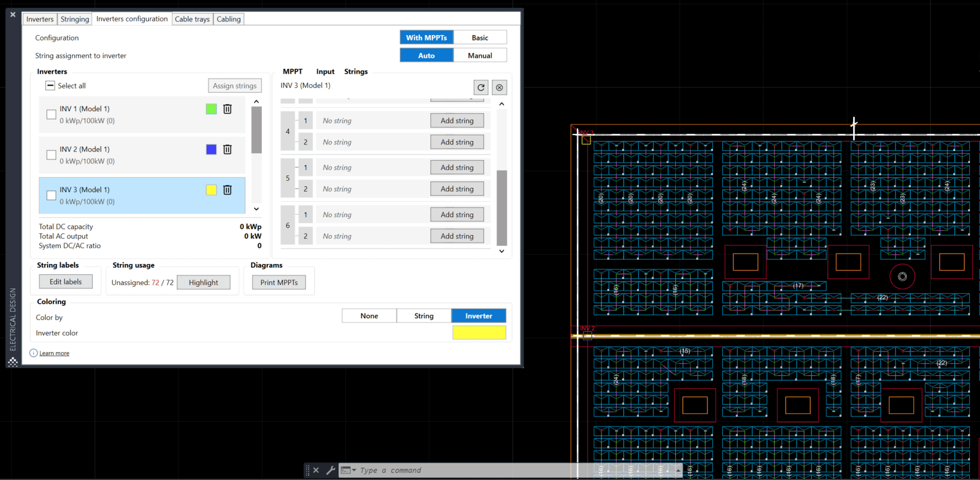This screenshot has width=980, height=480.
Task: Select the INV 2 (Model 1) row
Action: coord(142,155)
